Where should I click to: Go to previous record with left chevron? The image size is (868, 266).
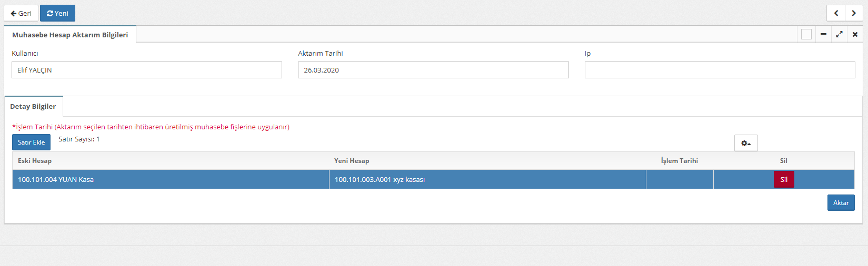click(836, 13)
